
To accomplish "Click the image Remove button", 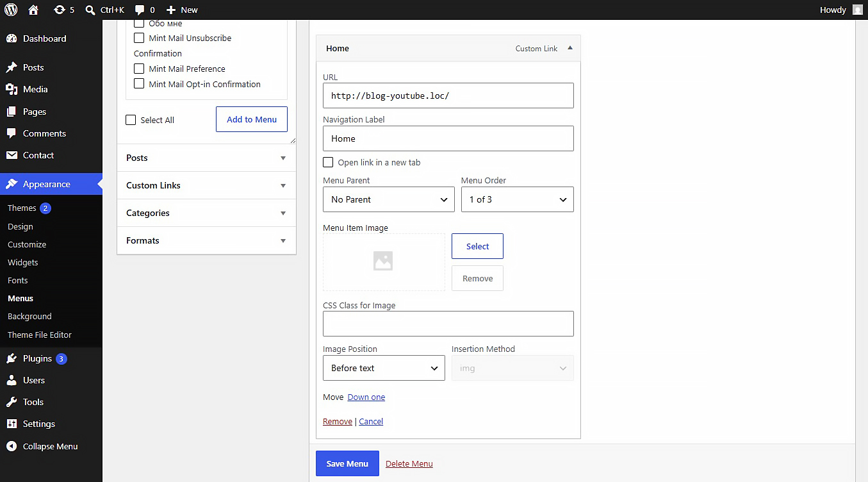I will pos(477,278).
